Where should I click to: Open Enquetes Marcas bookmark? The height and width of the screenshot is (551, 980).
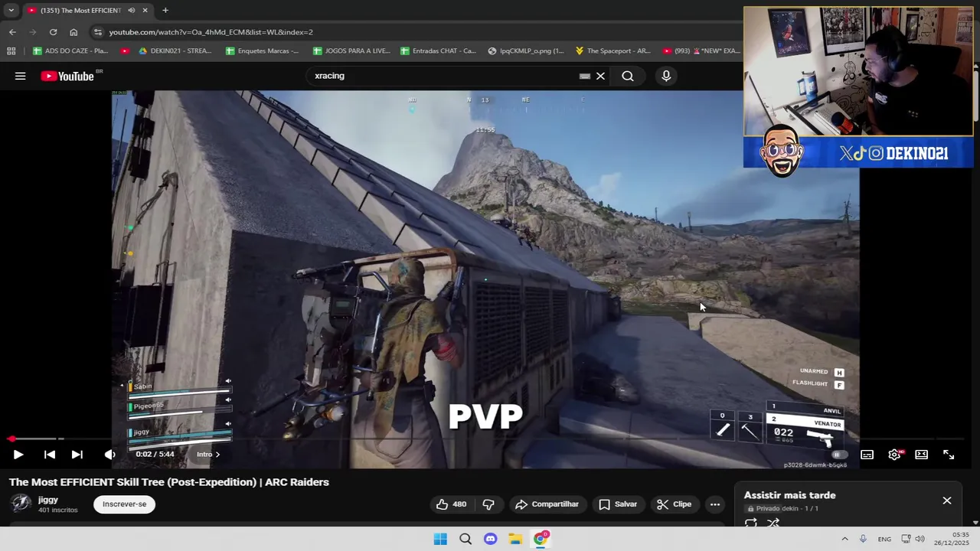pos(263,51)
